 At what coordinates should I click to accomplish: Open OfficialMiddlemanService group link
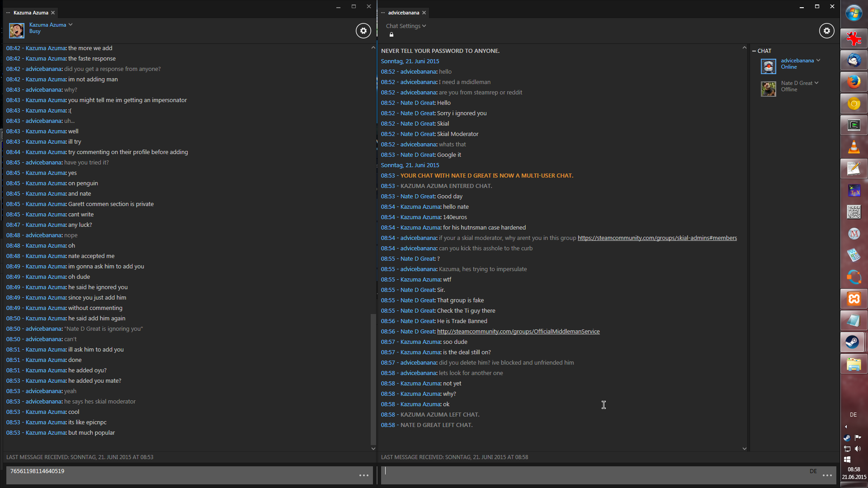point(518,332)
